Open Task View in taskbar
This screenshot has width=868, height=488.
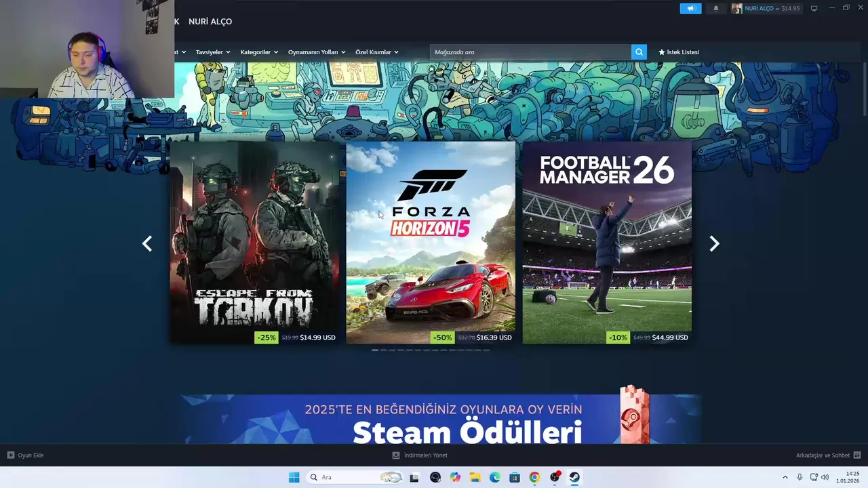414,477
